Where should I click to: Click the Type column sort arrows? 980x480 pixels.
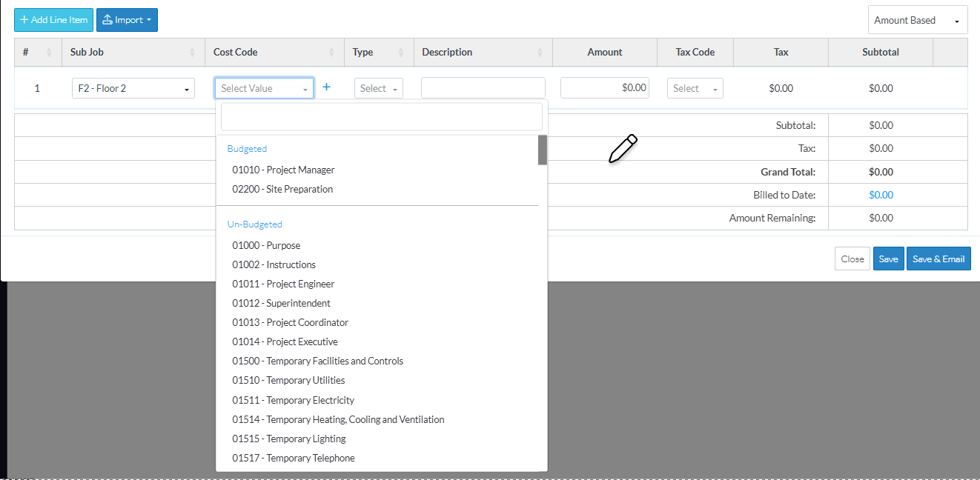[x=401, y=53]
